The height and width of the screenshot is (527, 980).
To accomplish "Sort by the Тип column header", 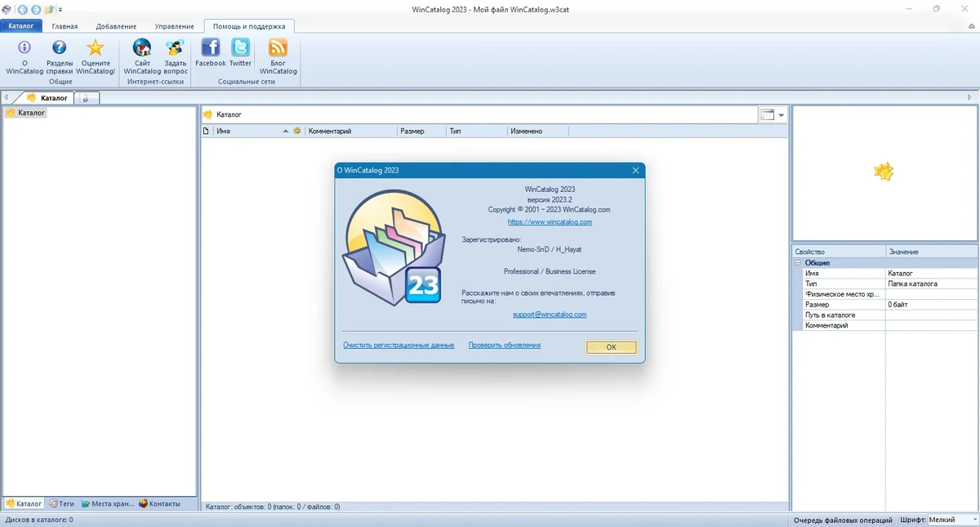I will (x=476, y=131).
